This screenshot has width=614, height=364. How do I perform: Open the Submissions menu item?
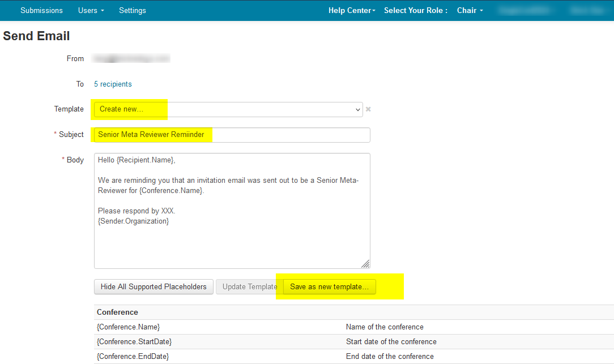coord(41,11)
